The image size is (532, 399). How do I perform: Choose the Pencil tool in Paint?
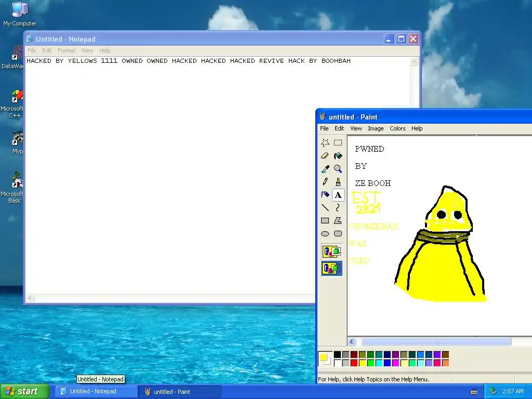[x=325, y=182]
